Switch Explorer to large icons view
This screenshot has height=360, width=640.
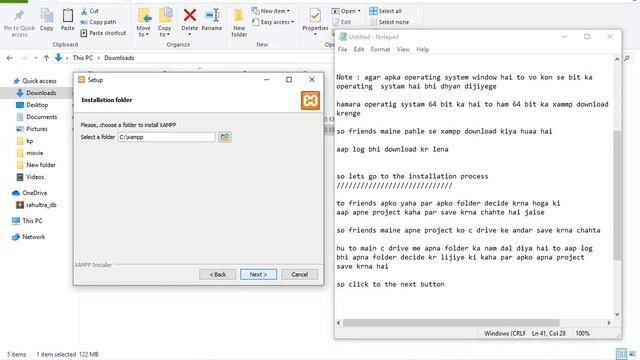[x=632, y=354]
